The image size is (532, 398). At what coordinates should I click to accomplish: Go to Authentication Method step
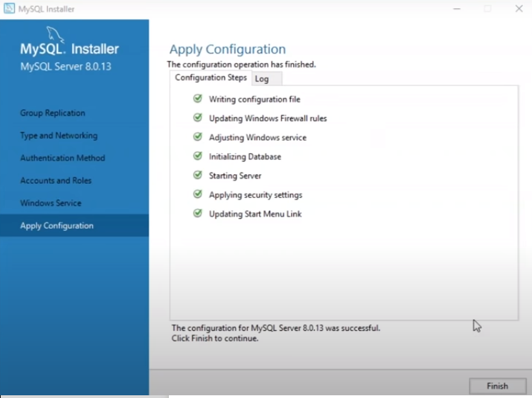point(62,158)
